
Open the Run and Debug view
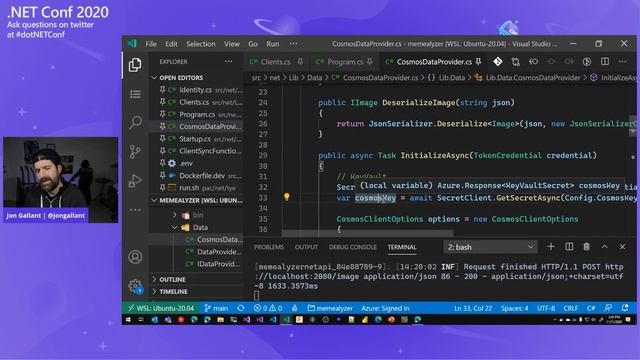(x=135, y=181)
